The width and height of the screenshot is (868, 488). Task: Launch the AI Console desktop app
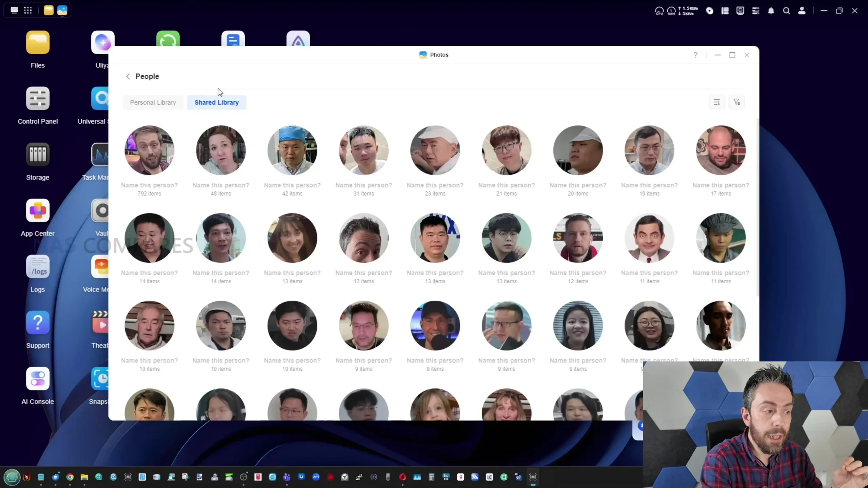tap(38, 379)
